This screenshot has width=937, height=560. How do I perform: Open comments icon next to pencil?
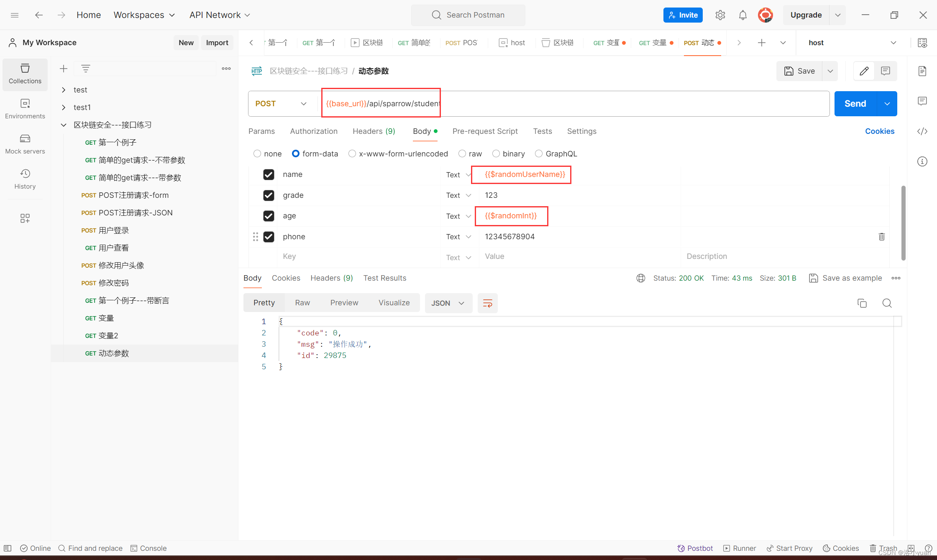point(885,71)
